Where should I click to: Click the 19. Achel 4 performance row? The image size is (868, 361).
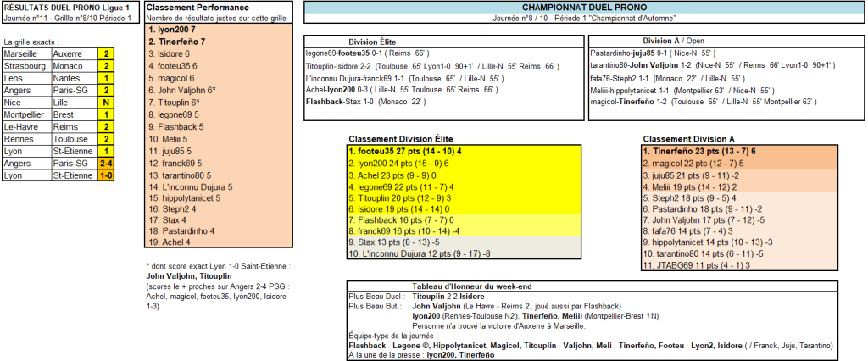(170, 242)
